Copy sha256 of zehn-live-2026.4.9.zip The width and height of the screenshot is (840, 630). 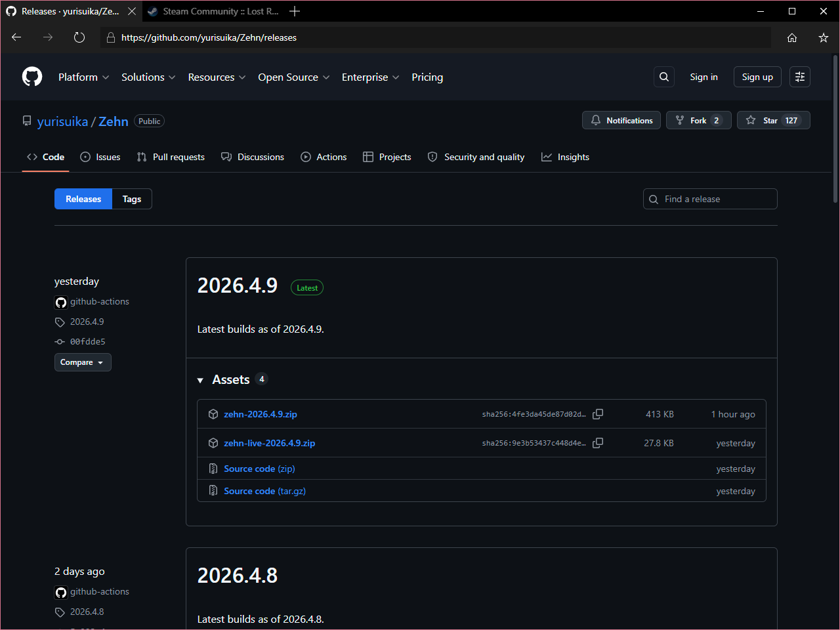click(x=598, y=443)
